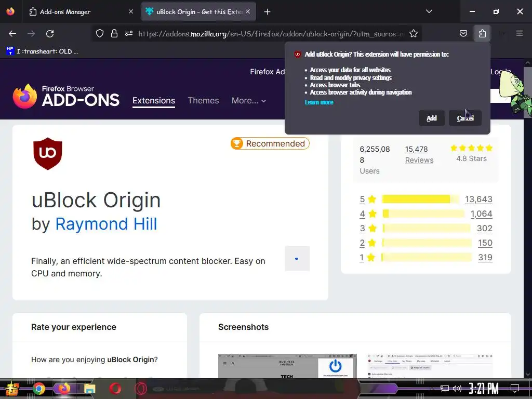Viewport: 532px width, 399px height.
Task: Open the transheart bookmark in bookmarks bar
Action: 43,51
